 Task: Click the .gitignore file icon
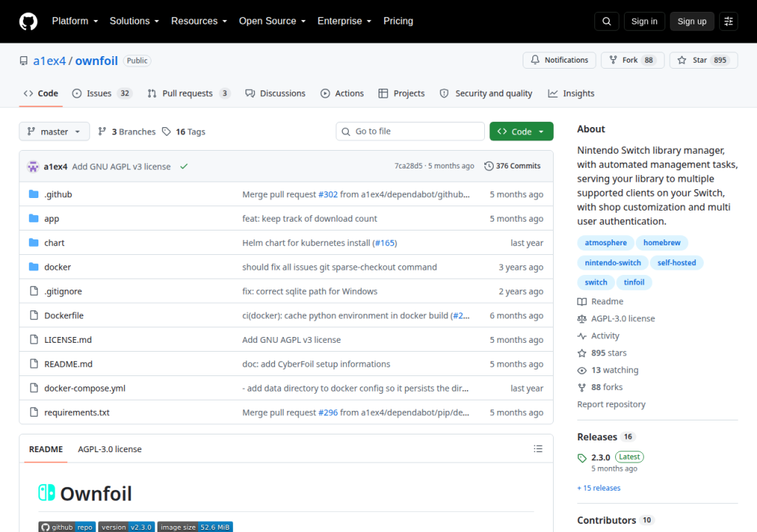tap(33, 290)
